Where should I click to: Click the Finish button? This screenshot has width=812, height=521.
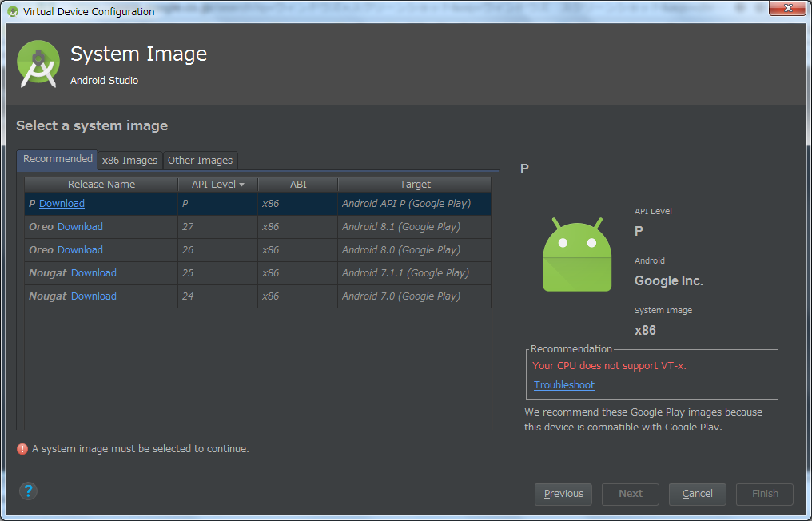[765, 494]
